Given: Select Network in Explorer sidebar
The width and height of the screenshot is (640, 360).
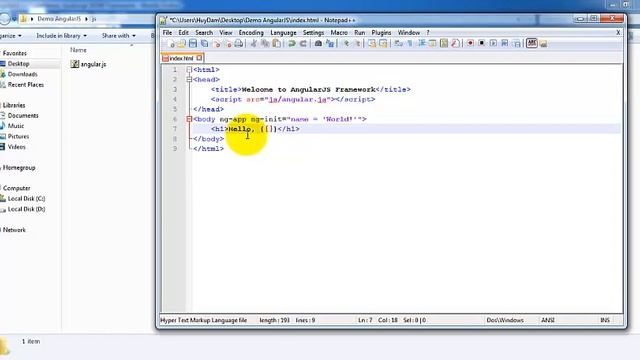Looking at the screenshot, I should [x=13, y=230].
